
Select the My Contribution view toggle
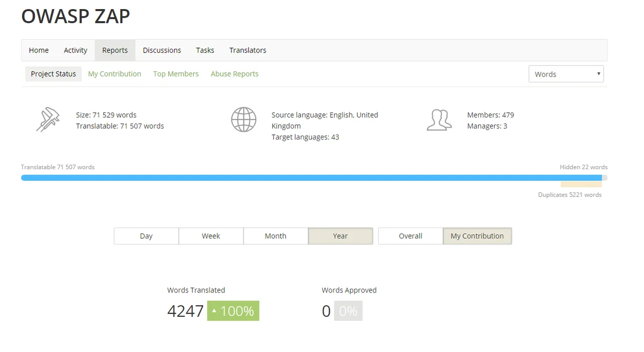tap(477, 236)
